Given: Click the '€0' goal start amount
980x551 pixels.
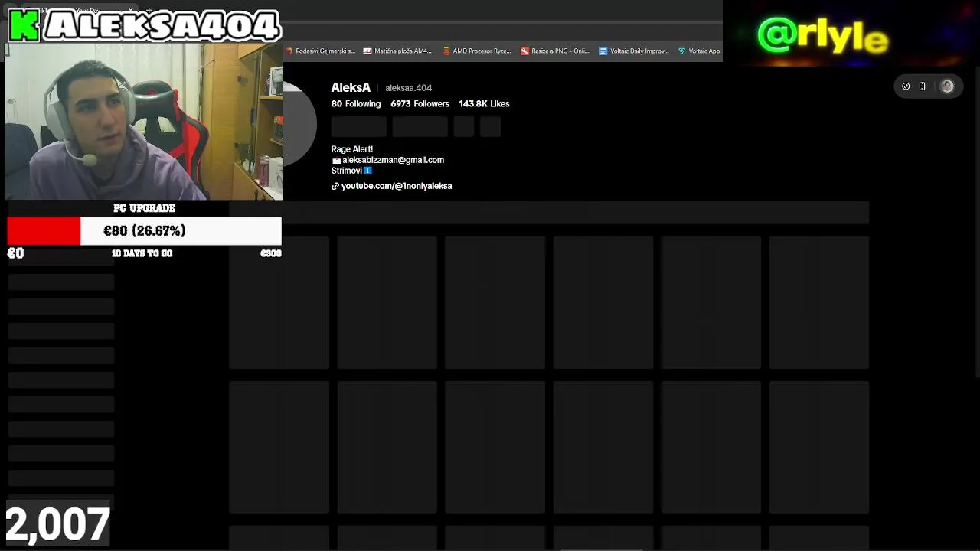Looking at the screenshot, I should click(15, 253).
